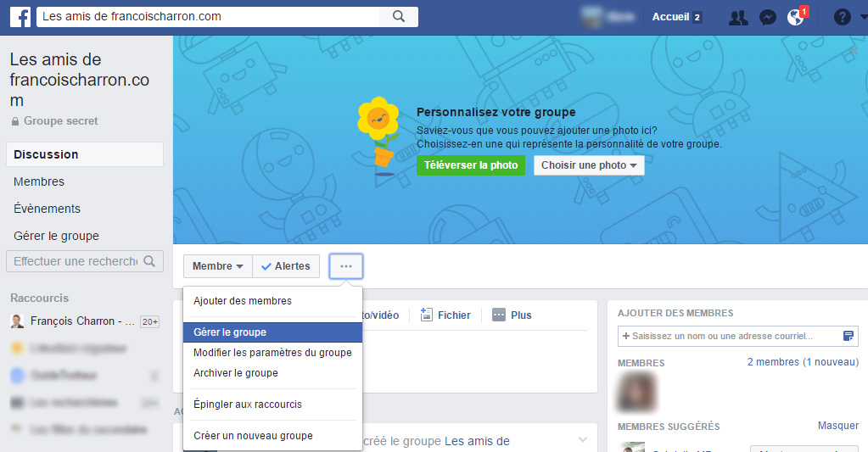
Task: Click the Facebook logo icon
Action: point(19,17)
